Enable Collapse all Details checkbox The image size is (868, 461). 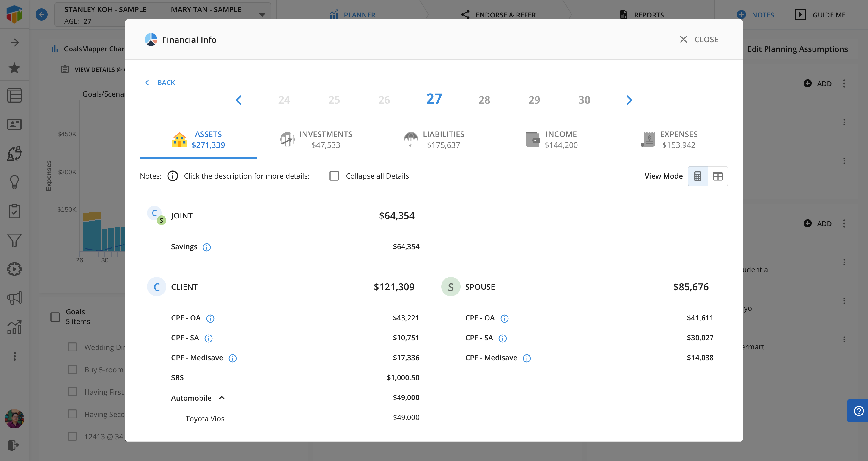[x=334, y=176]
